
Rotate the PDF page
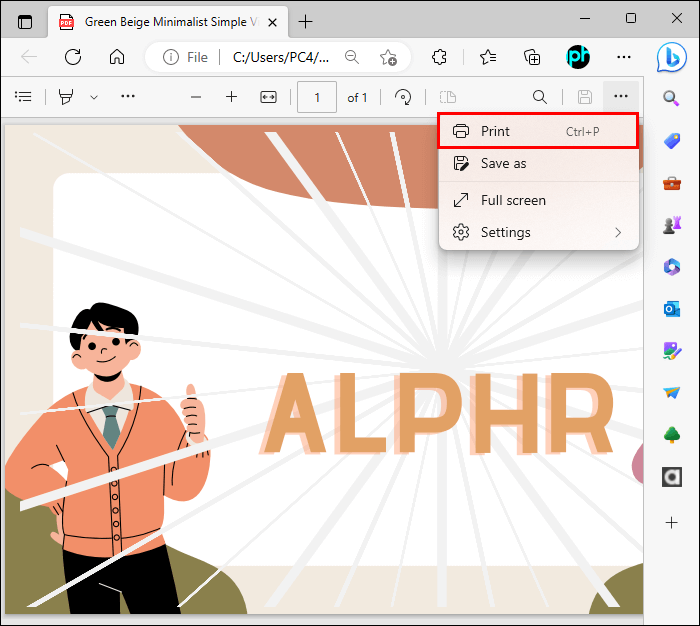click(403, 97)
